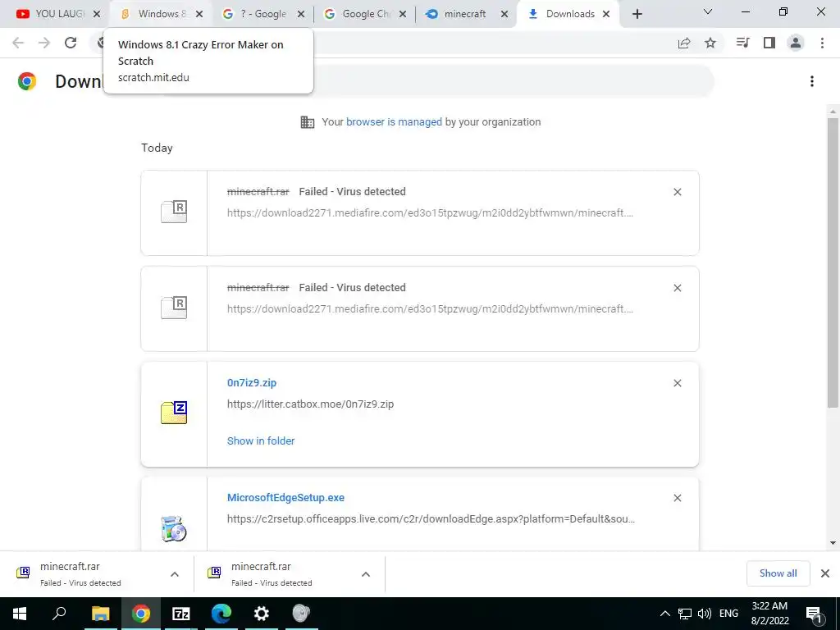Viewport: 840px width, 630px height.
Task: Close the Downloads tab
Action: click(606, 14)
